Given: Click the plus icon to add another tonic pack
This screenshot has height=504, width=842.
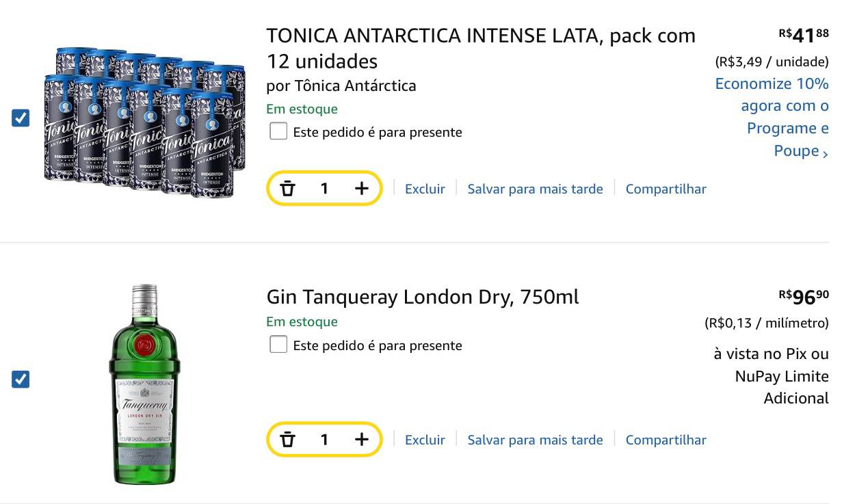Looking at the screenshot, I should coord(361,189).
